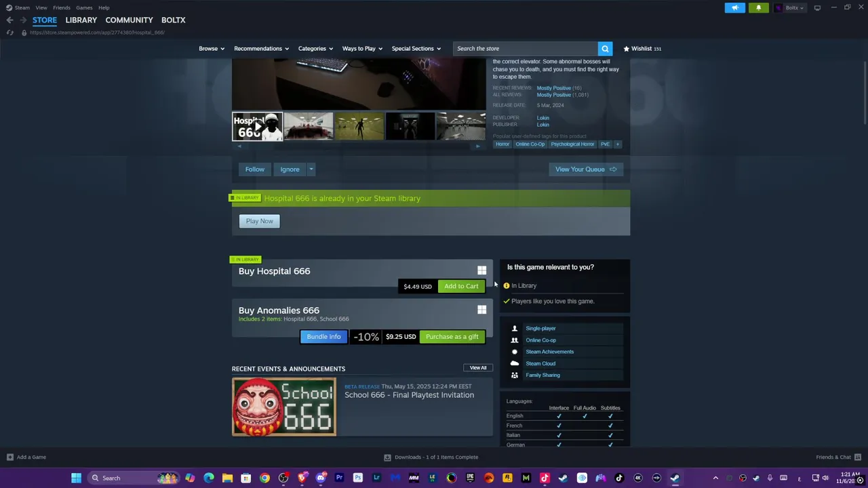Go forward with the forward arrow
868x488 pixels.
click(22, 20)
